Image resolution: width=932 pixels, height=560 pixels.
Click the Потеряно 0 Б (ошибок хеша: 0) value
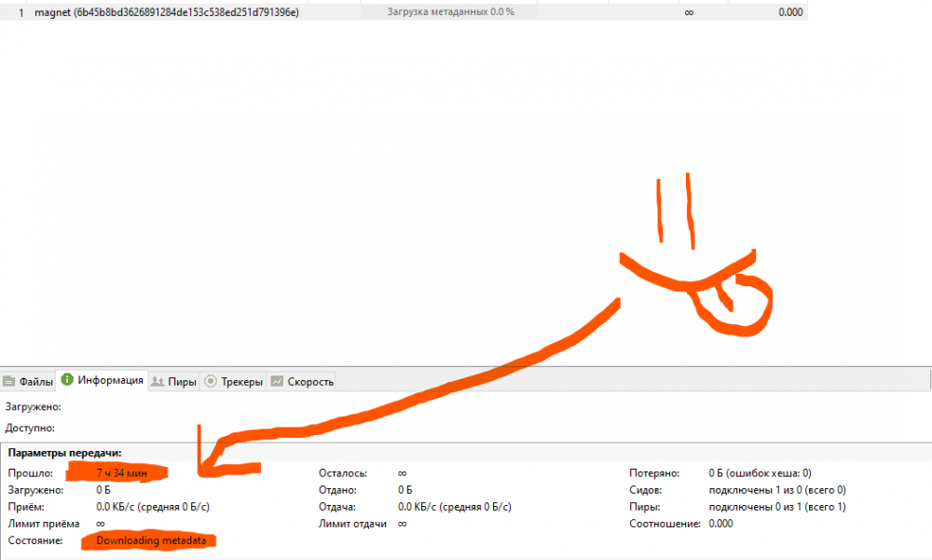pyautogui.click(x=760, y=473)
